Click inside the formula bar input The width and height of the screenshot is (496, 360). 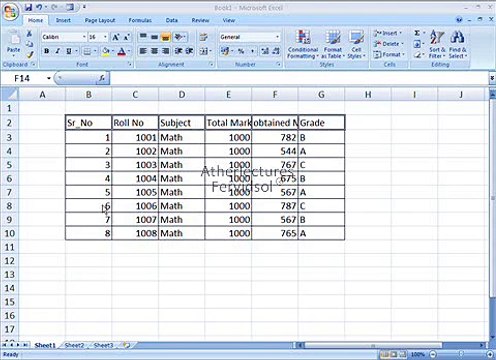(298, 78)
